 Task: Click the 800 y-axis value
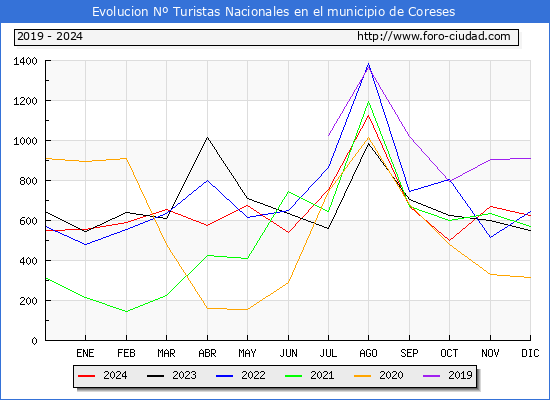(x=28, y=181)
